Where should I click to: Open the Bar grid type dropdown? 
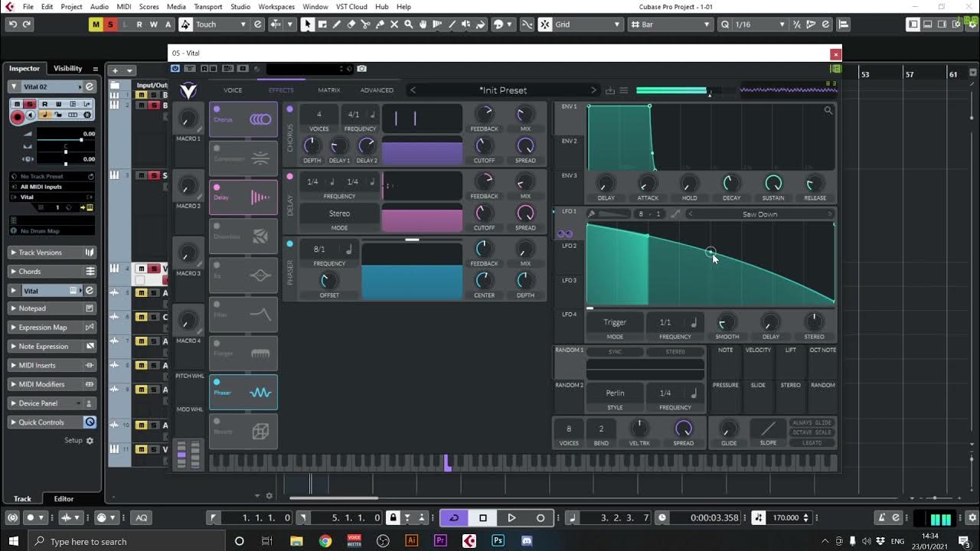tap(671, 24)
